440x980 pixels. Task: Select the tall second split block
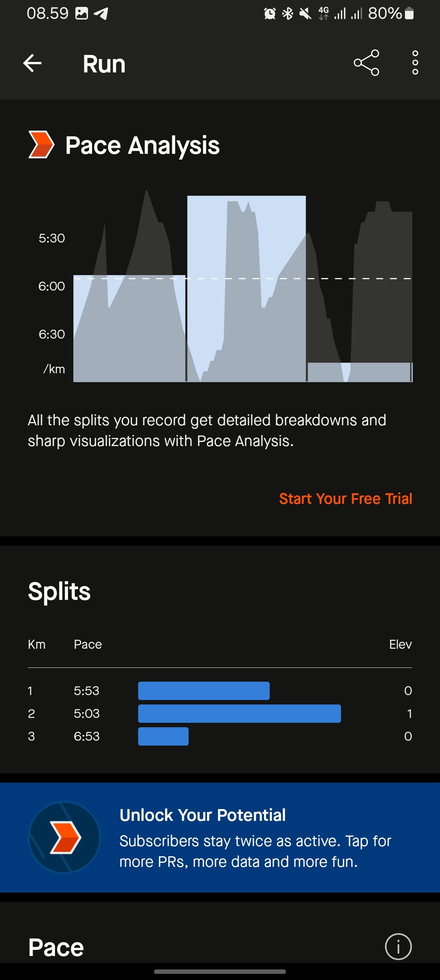tap(246, 289)
